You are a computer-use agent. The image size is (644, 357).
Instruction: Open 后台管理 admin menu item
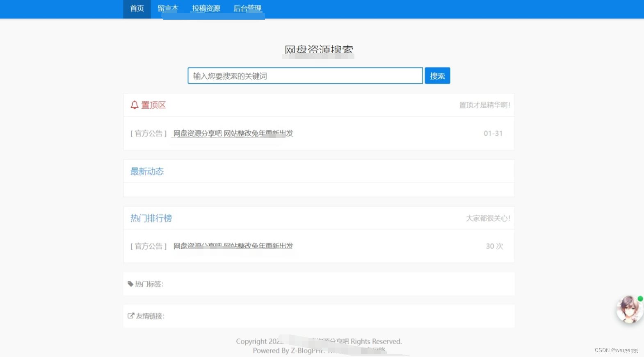coord(247,9)
